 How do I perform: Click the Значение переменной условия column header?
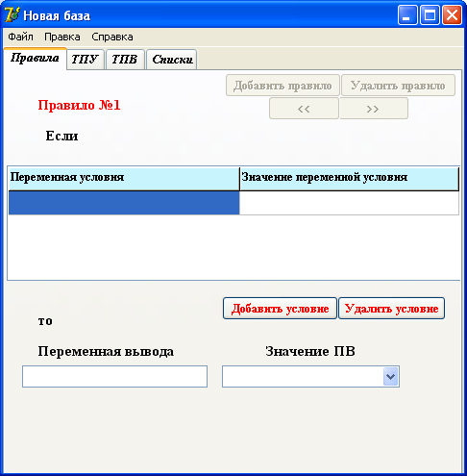click(349, 179)
